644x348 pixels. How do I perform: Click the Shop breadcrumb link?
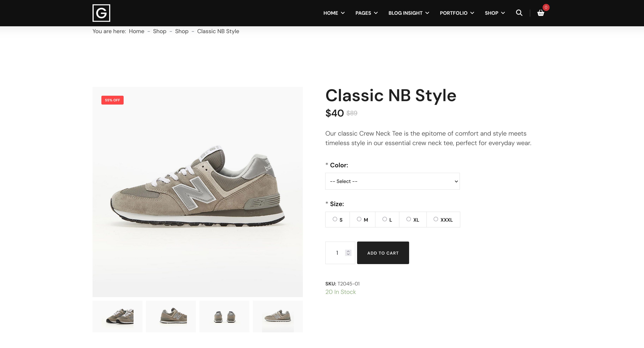coord(160,31)
